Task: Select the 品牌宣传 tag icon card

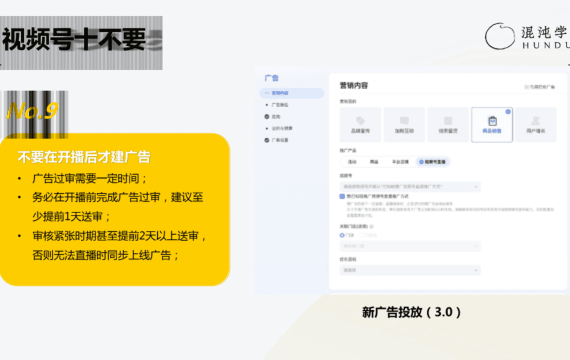Action: (360, 125)
